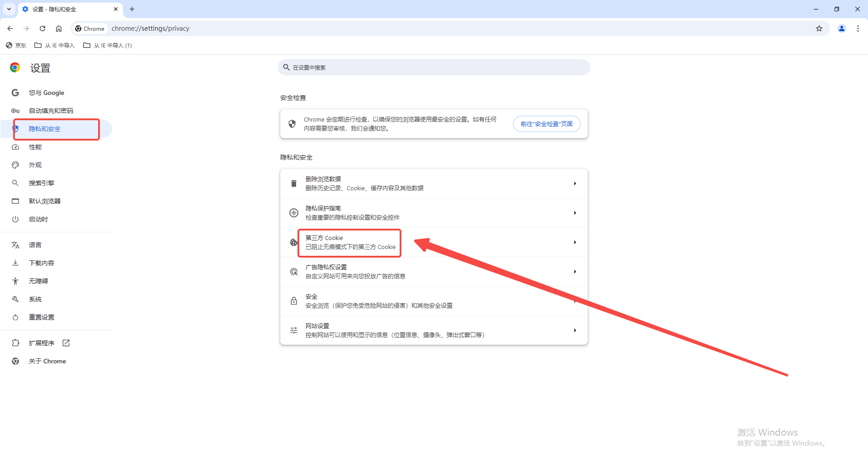The width and height of the screenshot is (868, 470).
Task: Expand the 第三方 Cookie arrow
Action: 575,242
